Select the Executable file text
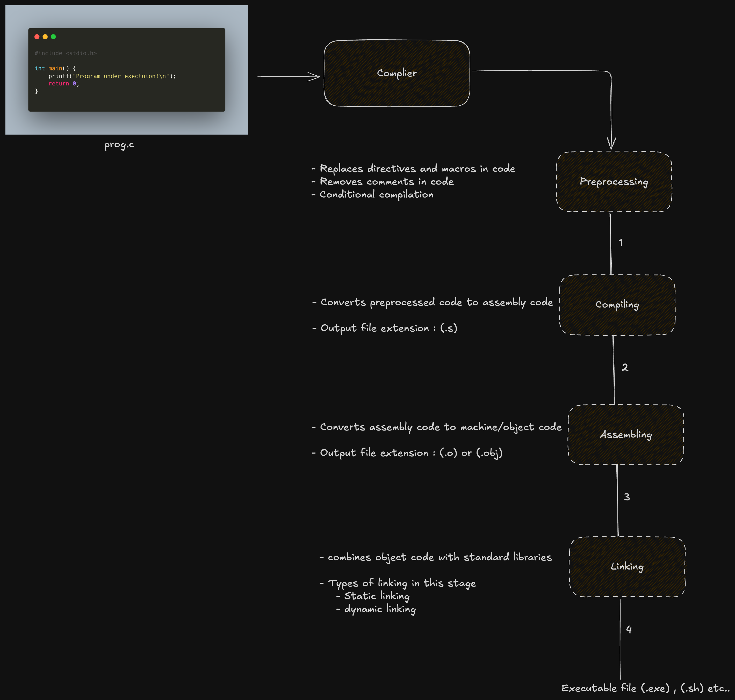The image size is (735, 700). (x=645, y=688)
